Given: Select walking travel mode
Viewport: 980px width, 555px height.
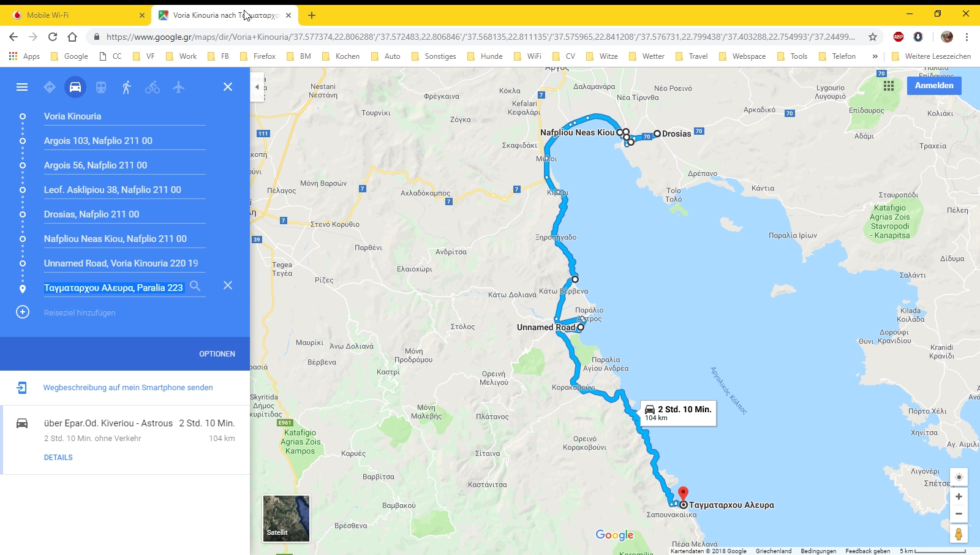Looking at the screenshot, I should (x=127, y=87).
